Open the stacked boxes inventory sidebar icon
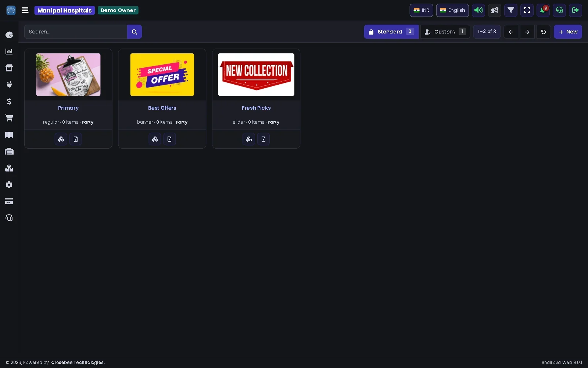 (9, 168)
